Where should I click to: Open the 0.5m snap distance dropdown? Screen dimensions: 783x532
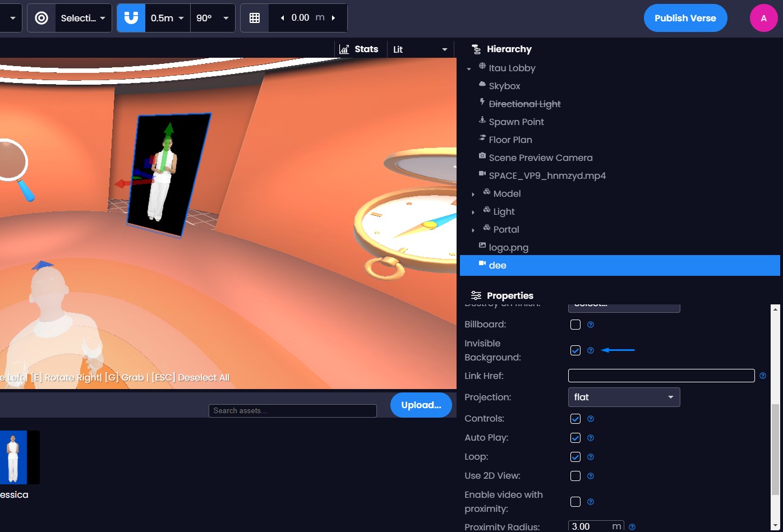pos(168,18)
